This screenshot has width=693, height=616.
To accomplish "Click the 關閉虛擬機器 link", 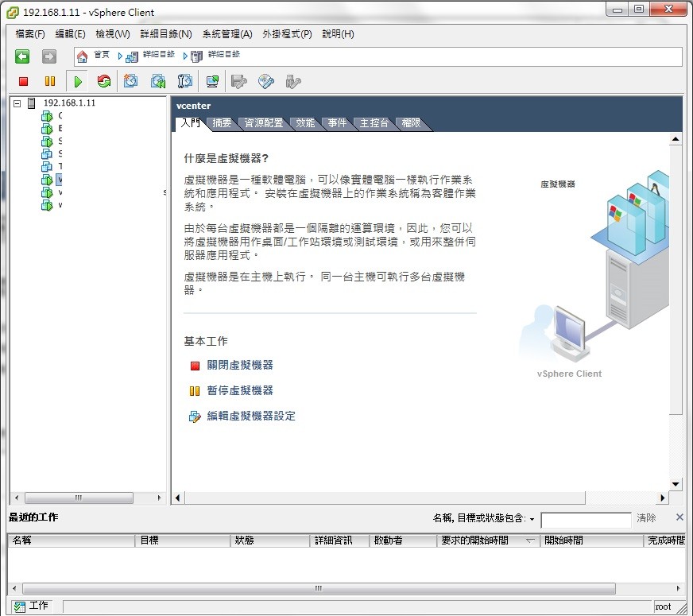I will (x=240, y=365).
